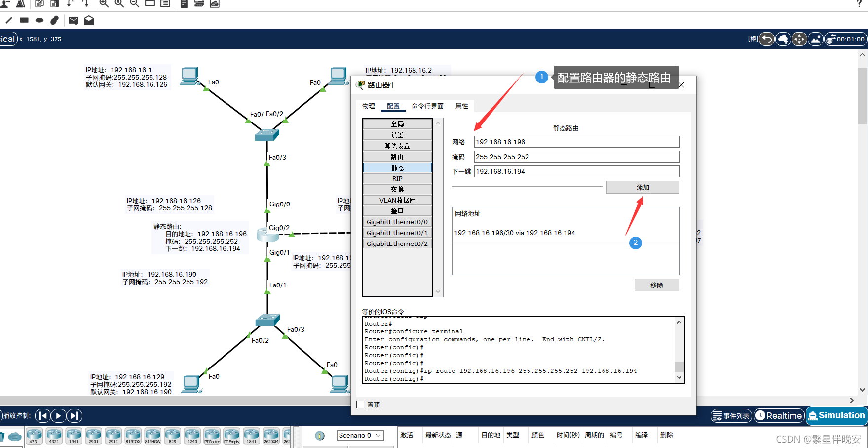The height and width of the screenshot is (448, 868).
Task: Click the scenario info icon
Action: coord(320,436)
